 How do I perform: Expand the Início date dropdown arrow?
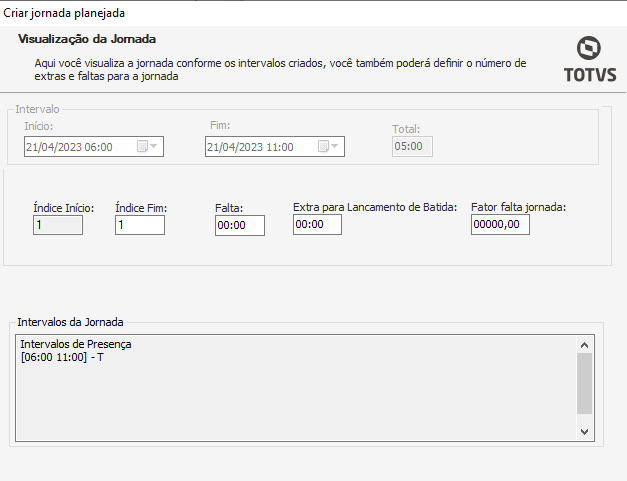(155, 147)
